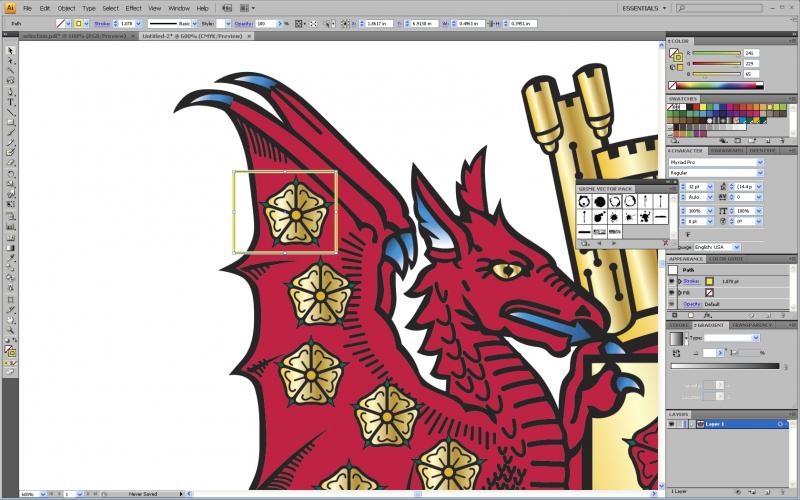
Task: Switch to the Transparency tab
Action: click(x=752, y=325)
